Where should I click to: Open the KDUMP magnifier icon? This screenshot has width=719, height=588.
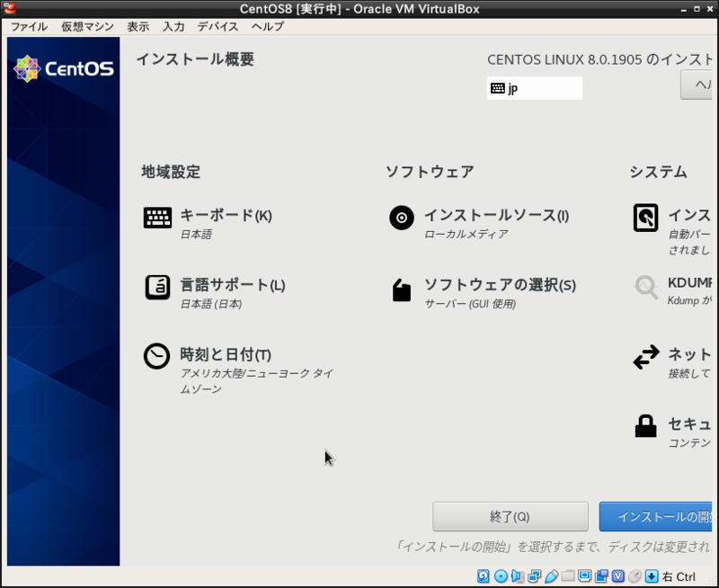[x=646, y=287]
